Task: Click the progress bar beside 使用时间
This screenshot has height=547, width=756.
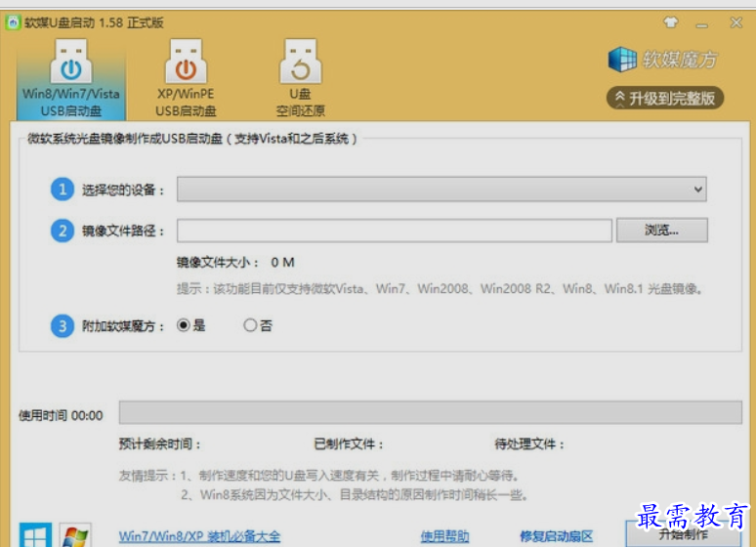Action: 431,412
